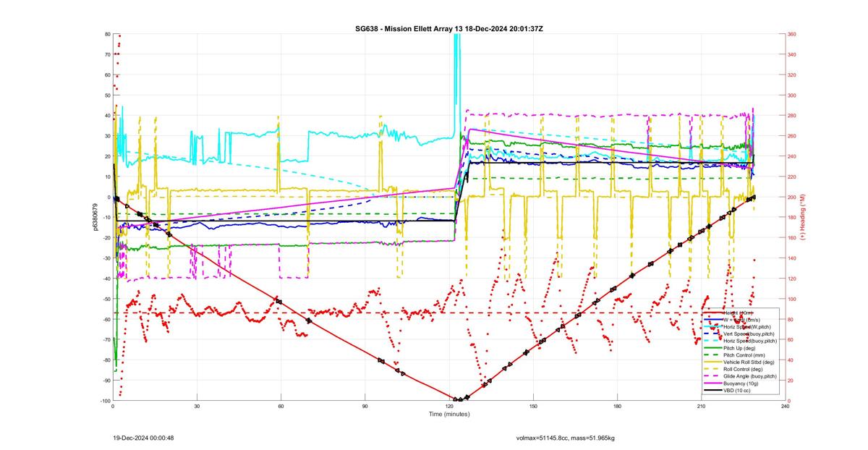Click the '-100' tick on the left axis
This screenshot has height=450, width=868.
pyautogui.click(x=104, y=401)
